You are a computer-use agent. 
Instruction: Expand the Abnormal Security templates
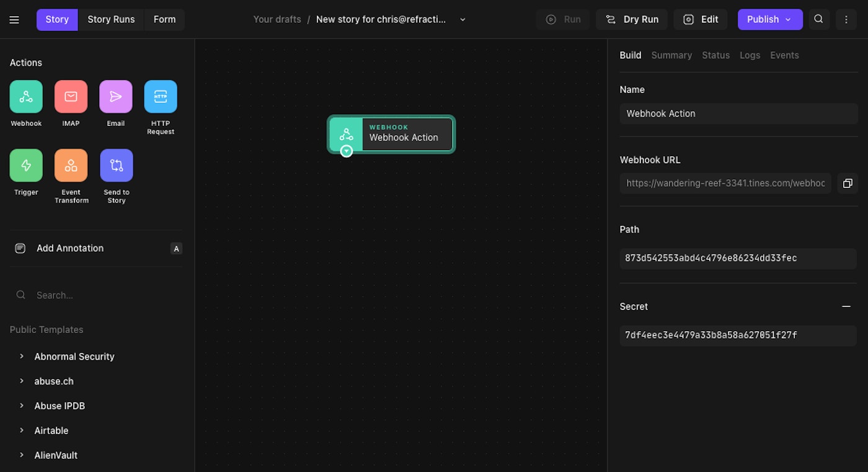point(22,356)
